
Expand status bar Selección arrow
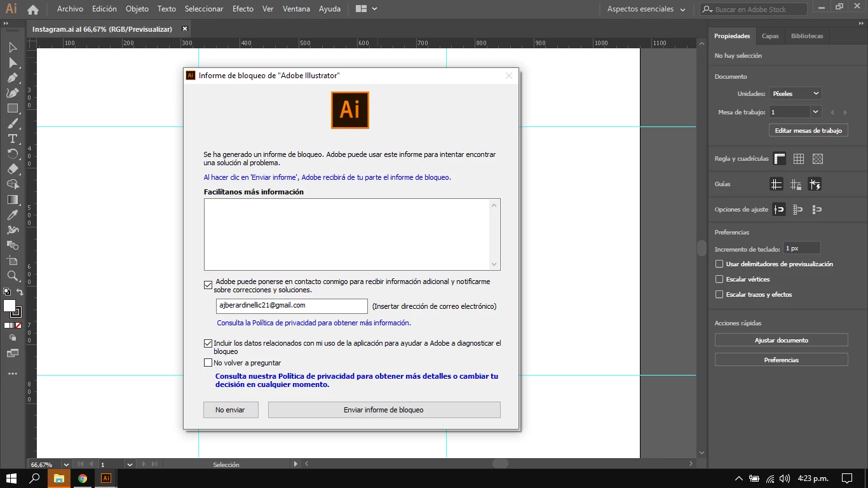(x=295, y=464)
